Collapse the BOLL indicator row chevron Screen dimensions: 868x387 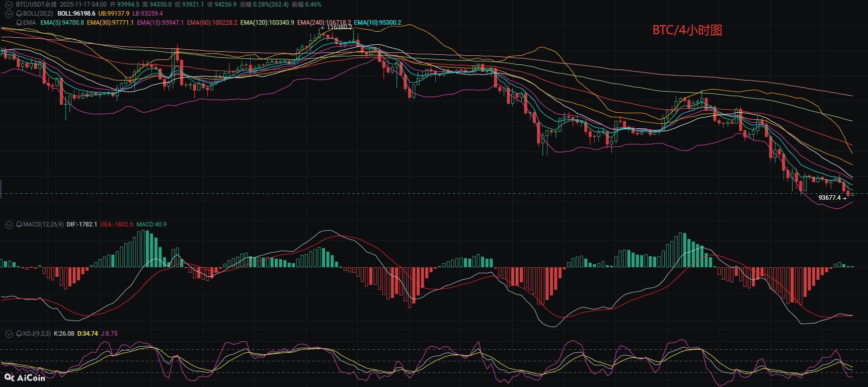9,14
